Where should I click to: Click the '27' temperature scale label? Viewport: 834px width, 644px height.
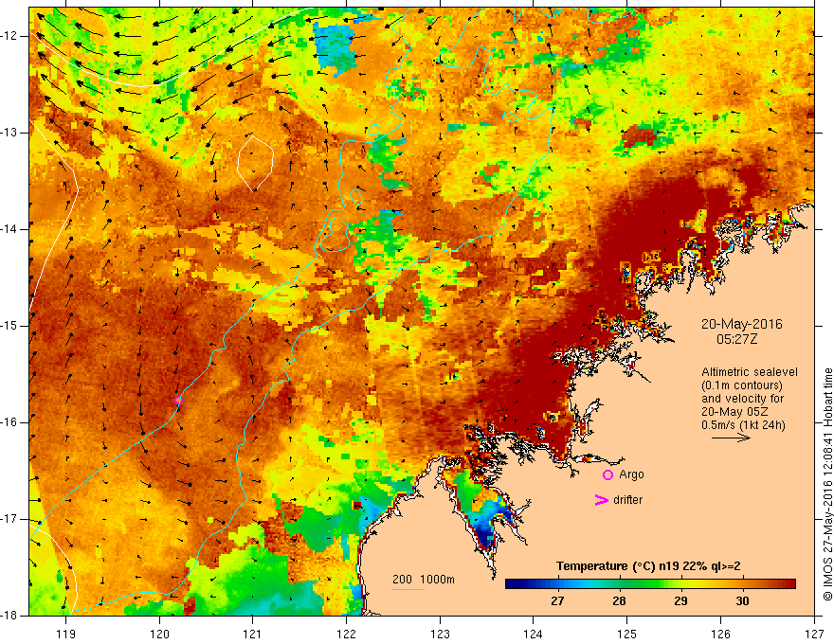tap(557, 601)
